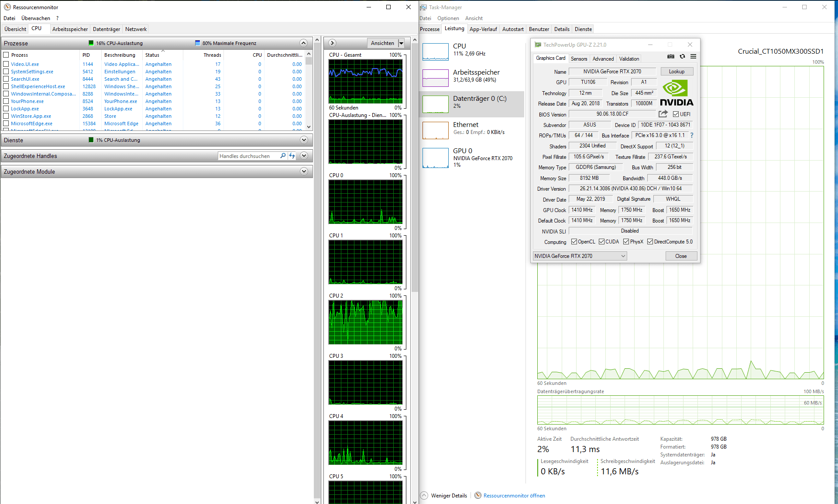Select the CPU performance thumbnail in Task-Manager
Screen dimensions: 838x504
pos(435,52)
